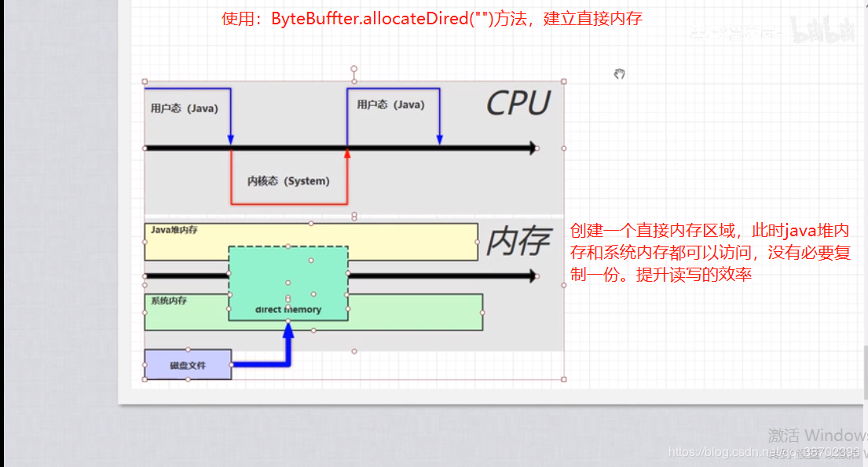
Task: Click the top-center selection handle
Action: pyautogui.click(x=353, y=80)
